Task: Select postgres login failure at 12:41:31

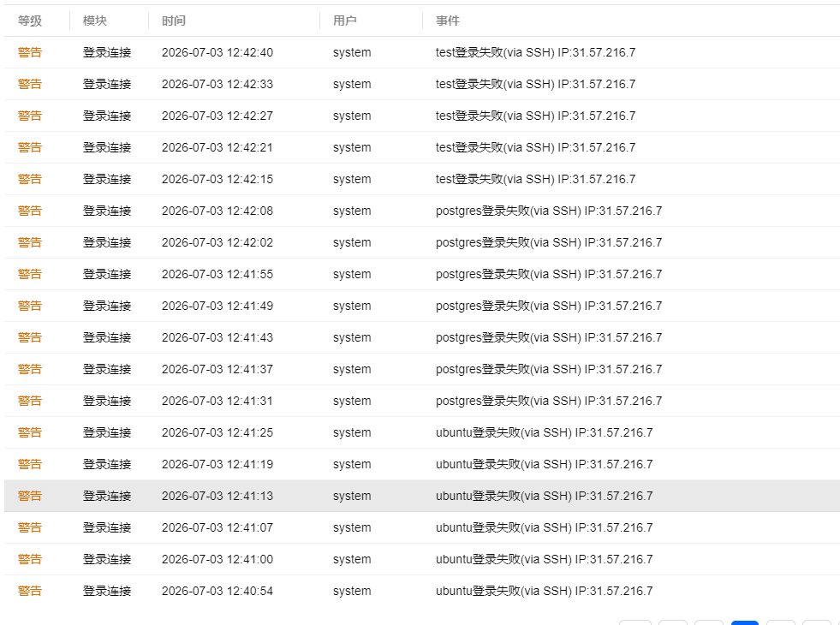Action: click(x=549, y=401)
